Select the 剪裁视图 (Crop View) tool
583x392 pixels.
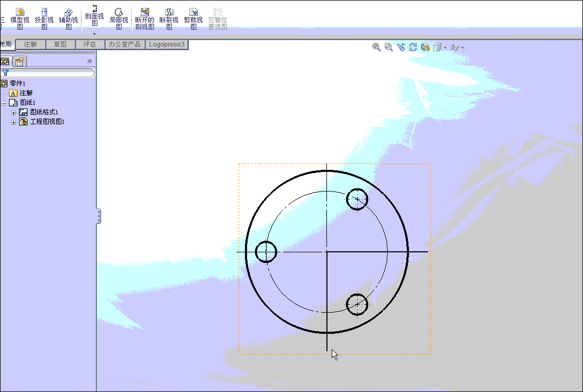pos(193,19)
